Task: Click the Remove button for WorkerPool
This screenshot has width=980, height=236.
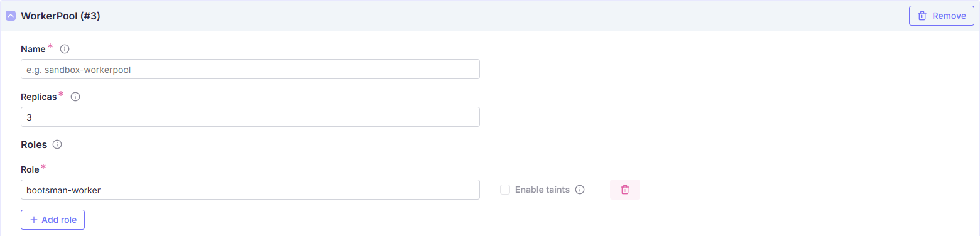Action: point(942,16)
